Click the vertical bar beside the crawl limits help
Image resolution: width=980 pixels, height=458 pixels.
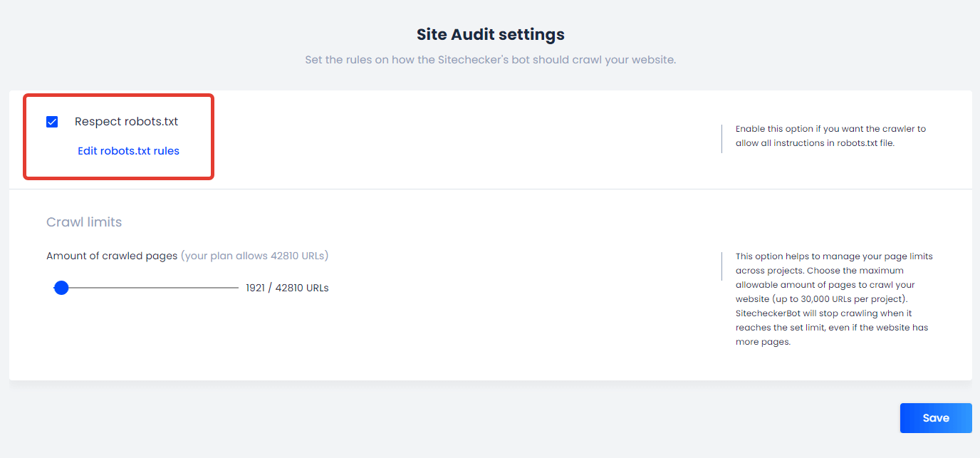coord(721,266)
